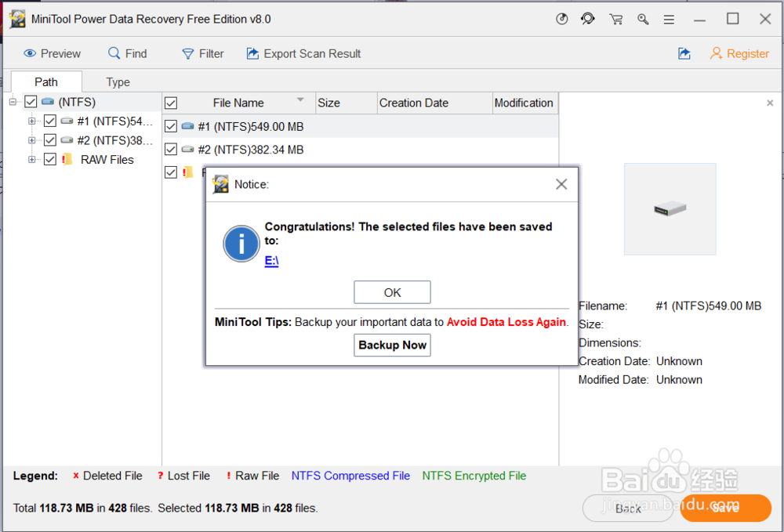Collapse the (NTFS) root tree node

tap(13, 102)
